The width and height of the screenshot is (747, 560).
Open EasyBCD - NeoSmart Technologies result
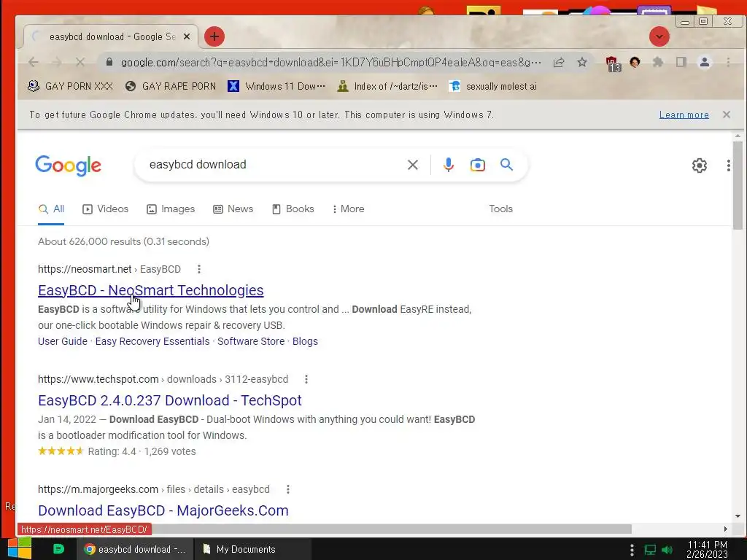[150, 290]
